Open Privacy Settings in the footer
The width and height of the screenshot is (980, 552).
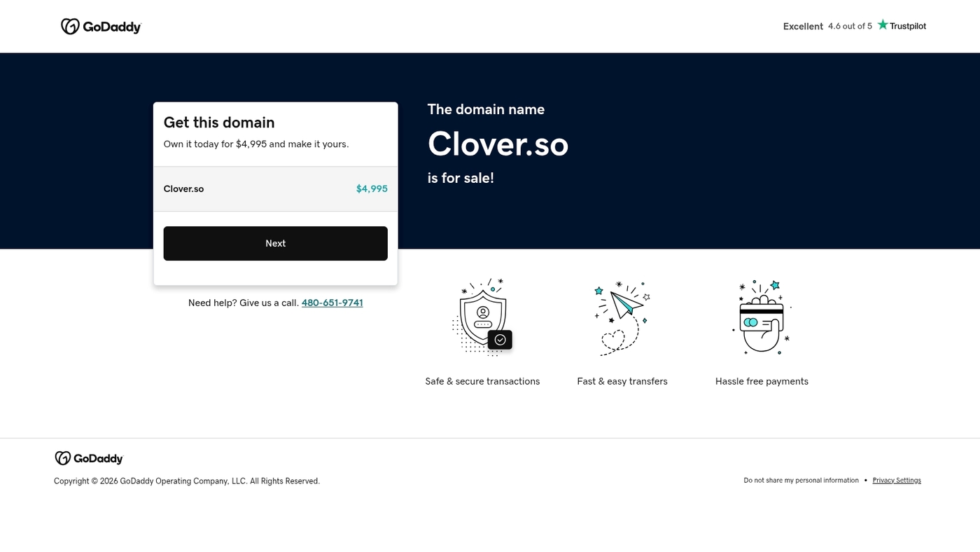click(897, 480)
